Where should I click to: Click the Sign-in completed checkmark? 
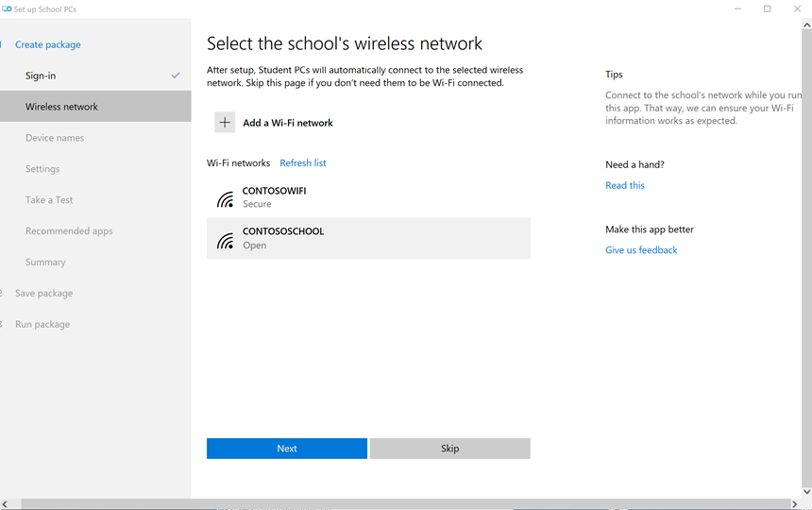176,76
